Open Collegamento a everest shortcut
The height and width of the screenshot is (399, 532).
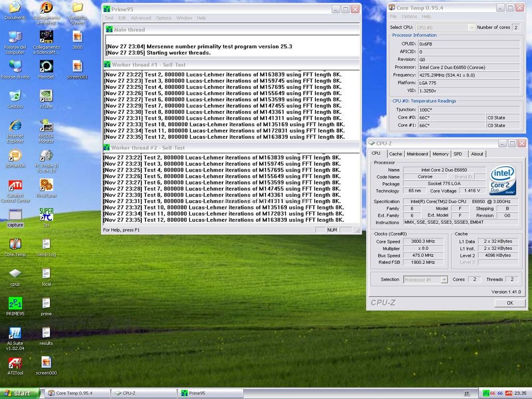[46, 13]
